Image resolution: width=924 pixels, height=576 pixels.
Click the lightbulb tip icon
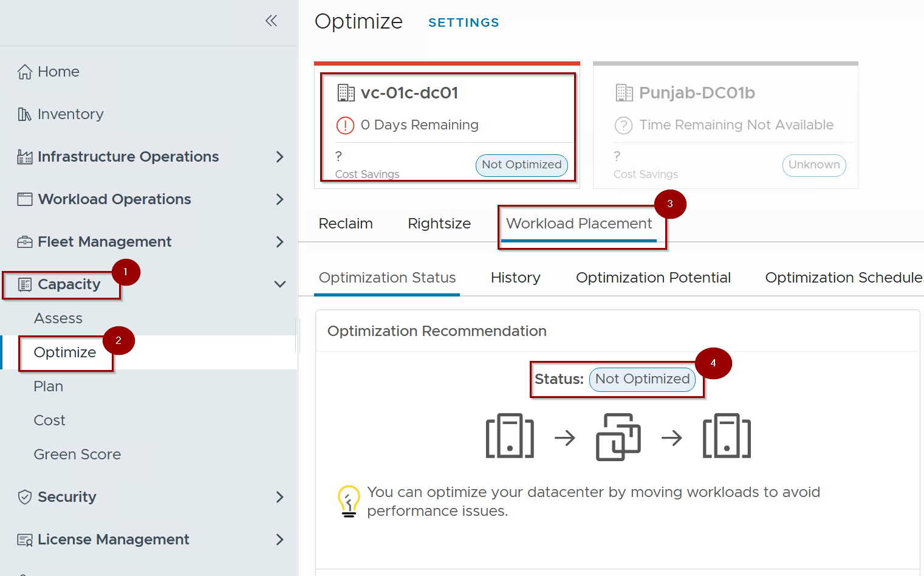click(349, 501)
